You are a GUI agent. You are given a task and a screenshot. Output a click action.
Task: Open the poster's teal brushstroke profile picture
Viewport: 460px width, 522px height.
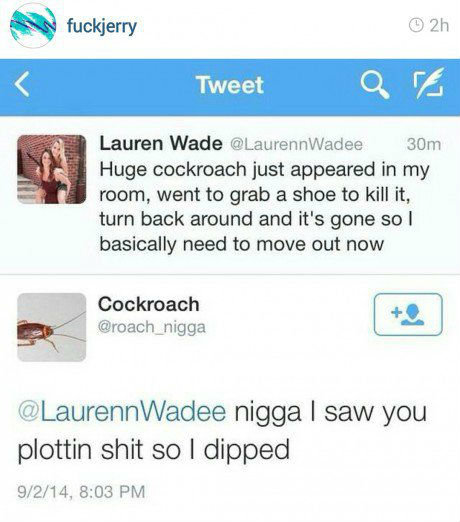[x=33, y=26]
